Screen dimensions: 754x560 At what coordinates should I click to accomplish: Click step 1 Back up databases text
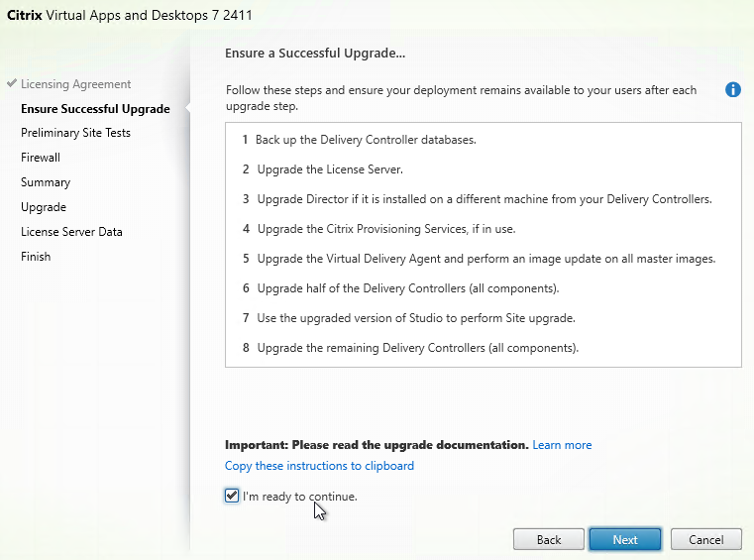click(365, 140)
